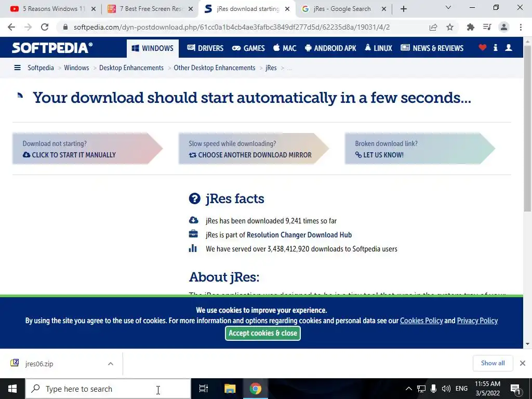Image resolution: width=532 pixels, height=399 pixels.
Task: Open the ENG language selector
Action: pyautogui.click(x=461, y=389)
